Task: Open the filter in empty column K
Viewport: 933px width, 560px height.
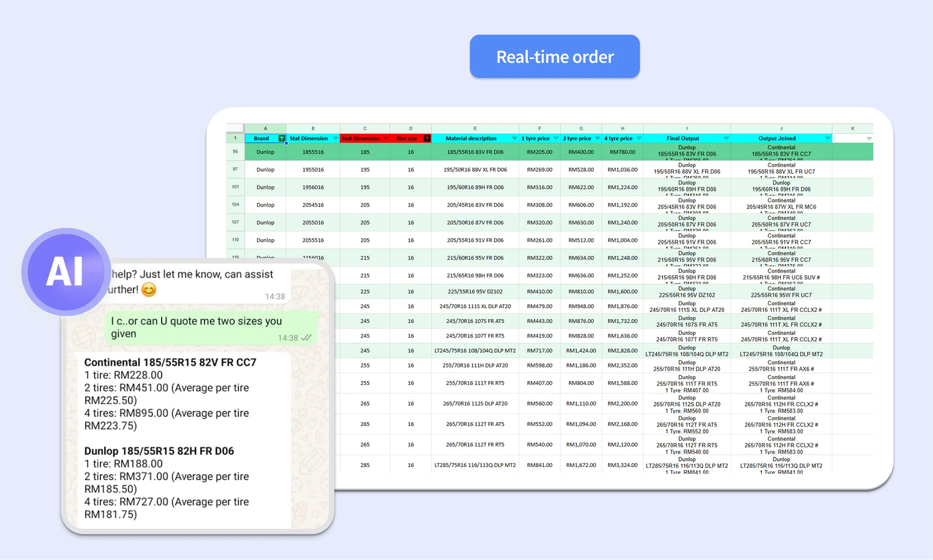Action: click(x=869, y=138)
